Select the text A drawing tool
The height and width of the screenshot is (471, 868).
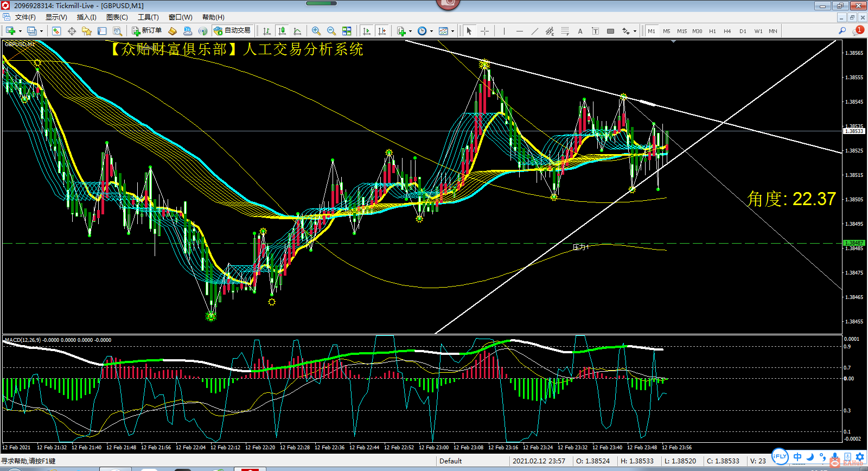tap(580, 31)
